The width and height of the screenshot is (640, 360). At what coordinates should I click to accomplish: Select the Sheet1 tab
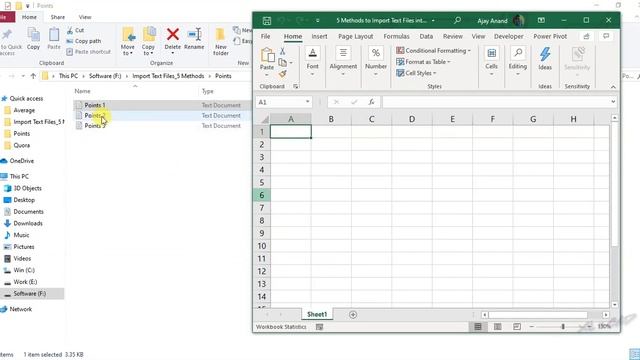[x=317, y=314]
